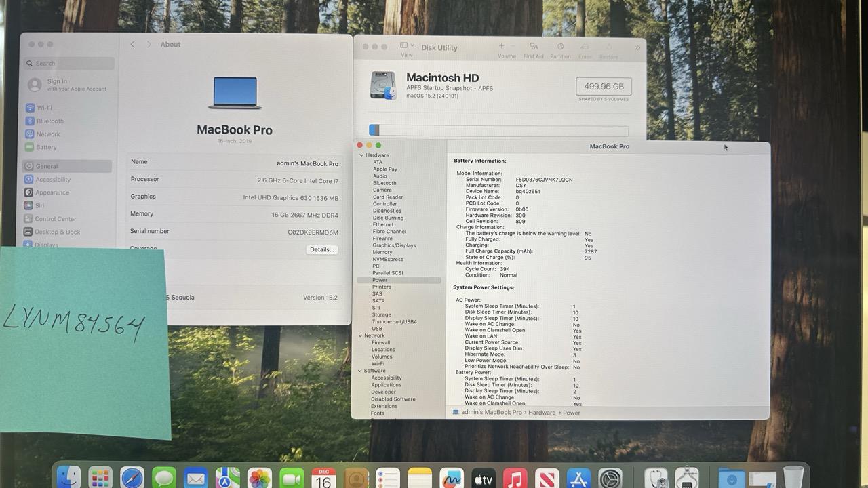This screenshot has width=868, height=488.
Task: Launch Safari from the Dock
Action: [132, 479]
